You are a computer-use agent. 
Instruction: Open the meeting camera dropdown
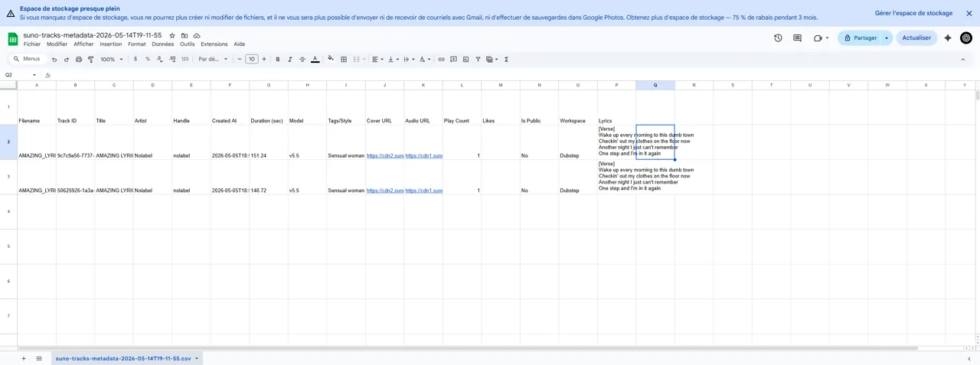828,37
